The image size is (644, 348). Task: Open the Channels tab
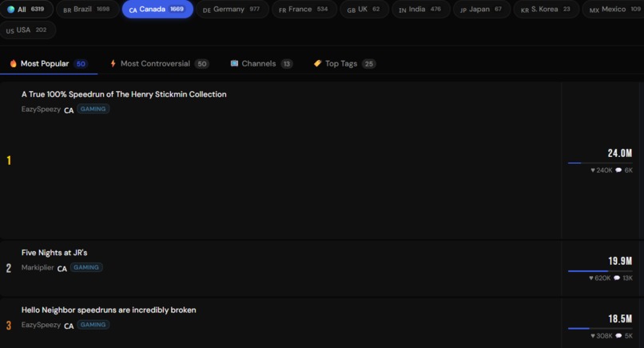pyautogui.click(x=261, y=64)
